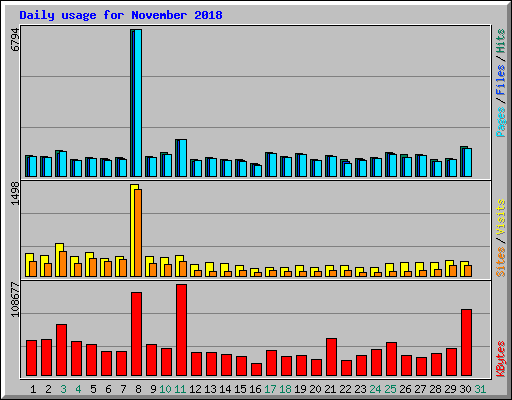Screen dimensions: 512x400
Task: Click day label 5 on the x-axis
Action: point(93,389)
